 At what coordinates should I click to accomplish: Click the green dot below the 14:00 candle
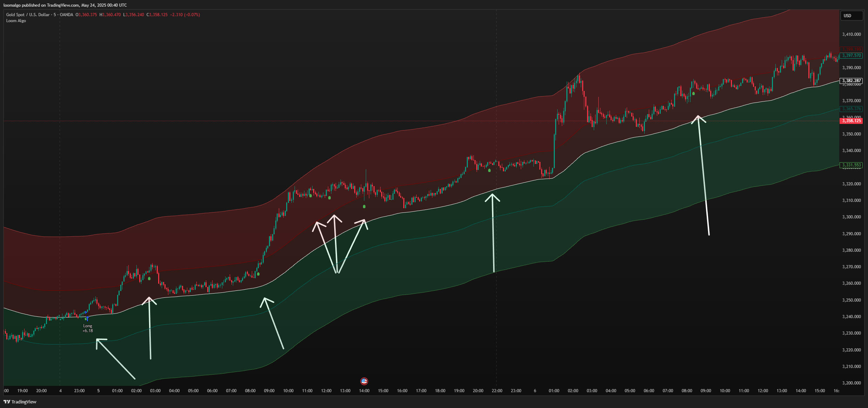click(x=364, y=206)
